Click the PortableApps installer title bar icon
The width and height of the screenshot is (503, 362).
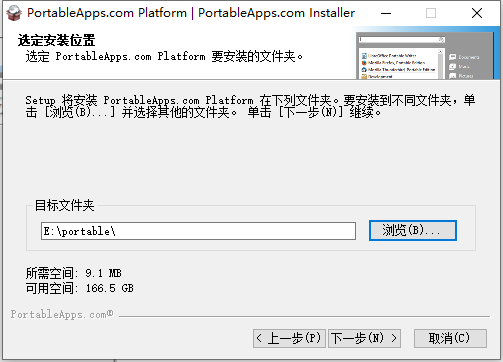pyautogui.click(x=14, y=13)
